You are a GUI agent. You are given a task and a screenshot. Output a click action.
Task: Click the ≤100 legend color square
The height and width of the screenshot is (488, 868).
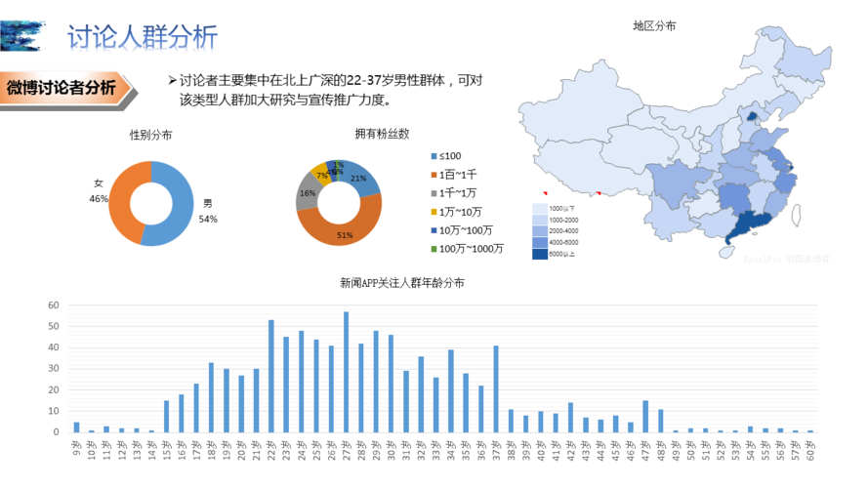click(434, 156)
